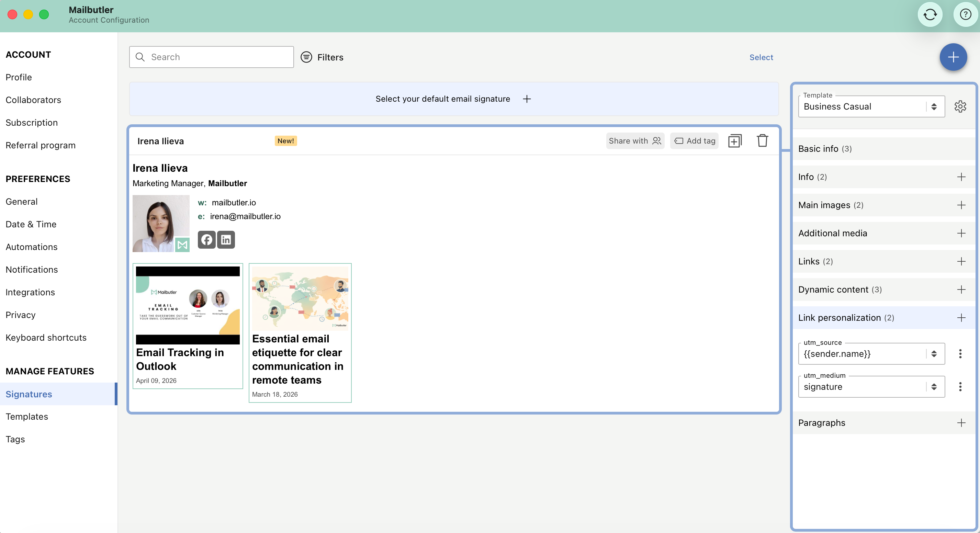
Task: Click the sync refresh icon
Action: [930, 15]
